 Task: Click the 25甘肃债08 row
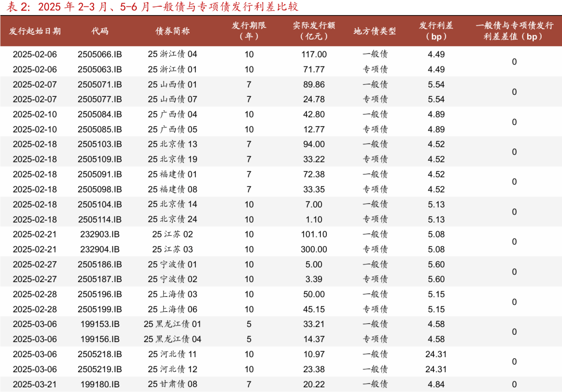pos(167,384)
